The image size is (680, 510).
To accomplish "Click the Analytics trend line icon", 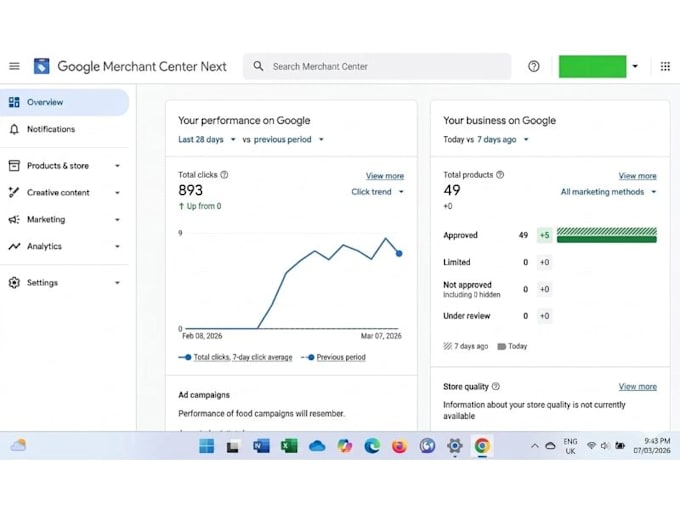I will point(14,246).
